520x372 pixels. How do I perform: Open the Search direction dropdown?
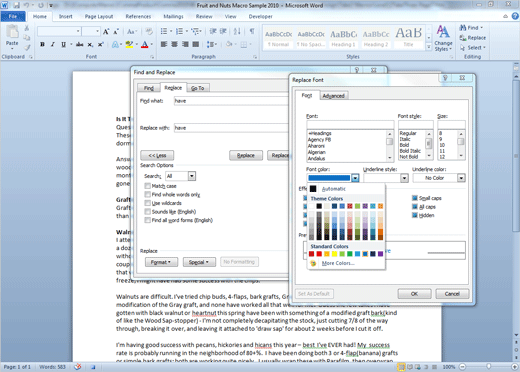(x=192, y=176)
